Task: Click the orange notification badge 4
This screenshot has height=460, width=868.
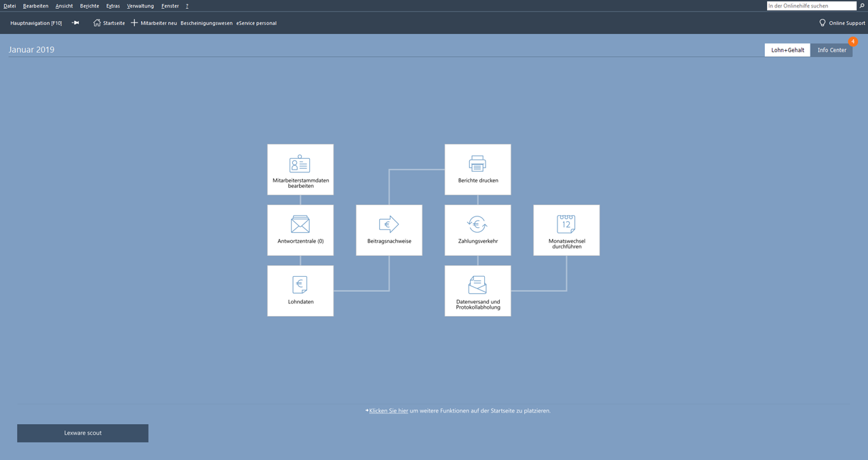Action: coord(853,41)
